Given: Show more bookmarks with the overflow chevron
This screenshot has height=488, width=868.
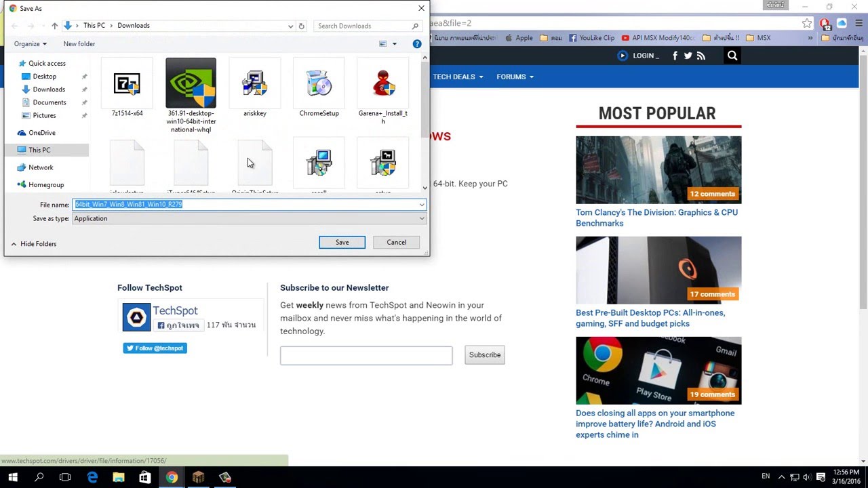Looking at the screenshot, I should coord(810,38).
